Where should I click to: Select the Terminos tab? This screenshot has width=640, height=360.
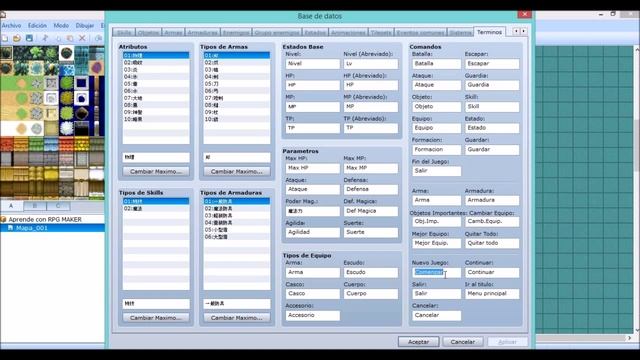point(489,32)
